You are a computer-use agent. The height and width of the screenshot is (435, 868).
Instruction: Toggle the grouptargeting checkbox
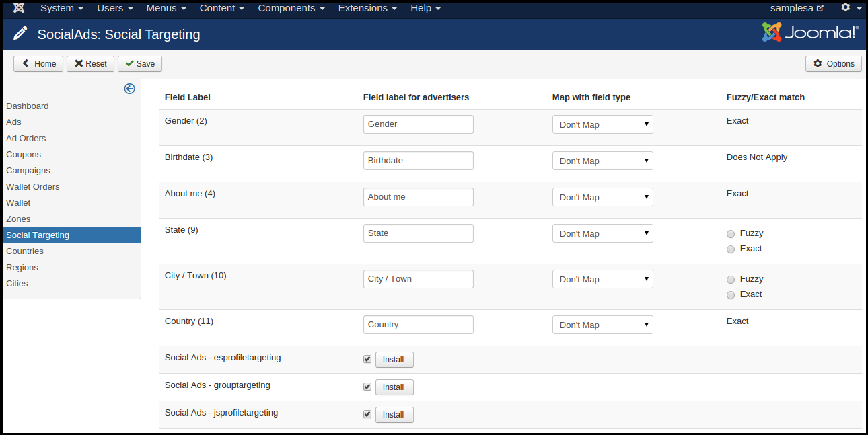pyautogui.click(x=367, y=387)
